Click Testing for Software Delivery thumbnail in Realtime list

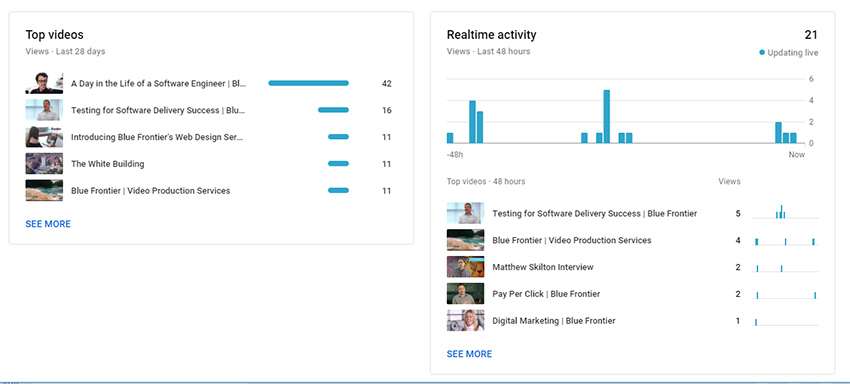[x=465, y=213]
